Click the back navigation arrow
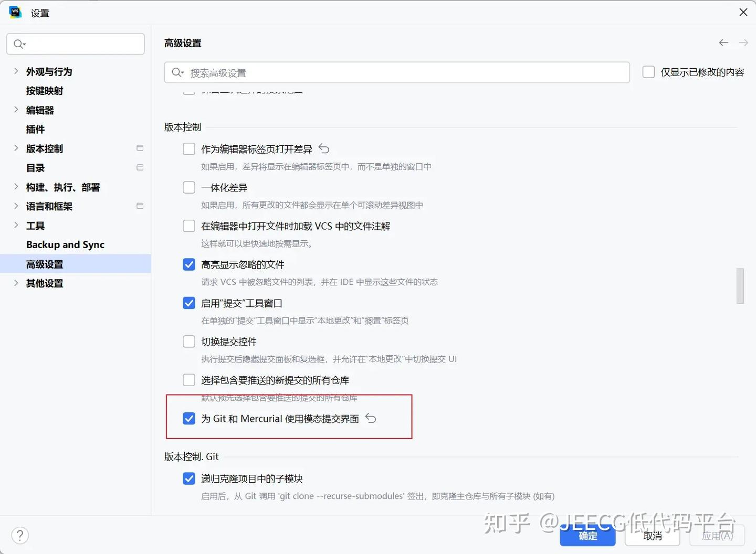 (x=723, y=42)
